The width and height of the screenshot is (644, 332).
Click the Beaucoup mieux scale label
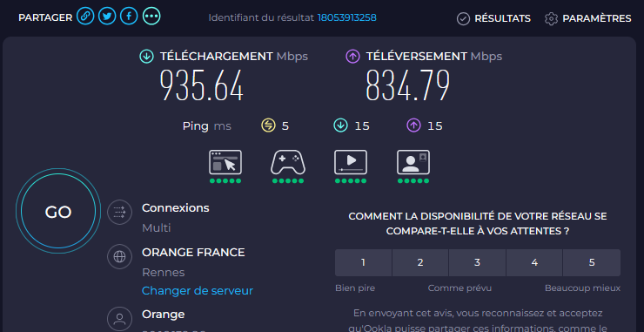click(582, 288)
